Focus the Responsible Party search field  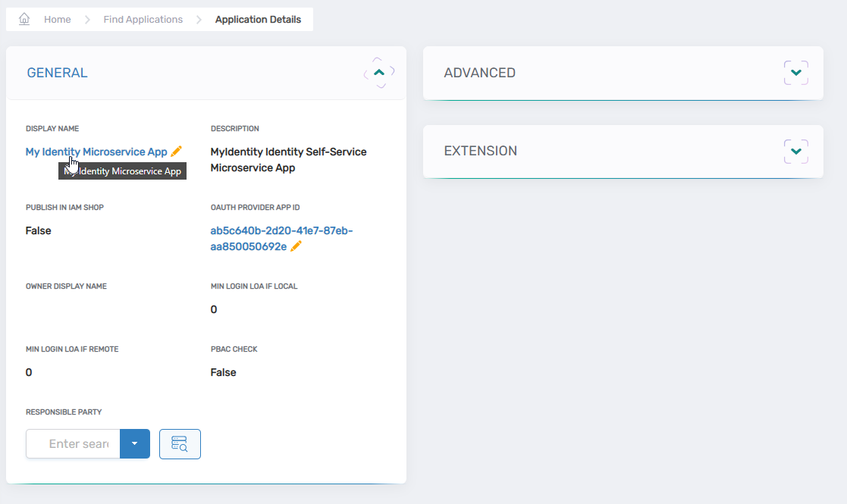coord(77,444)
